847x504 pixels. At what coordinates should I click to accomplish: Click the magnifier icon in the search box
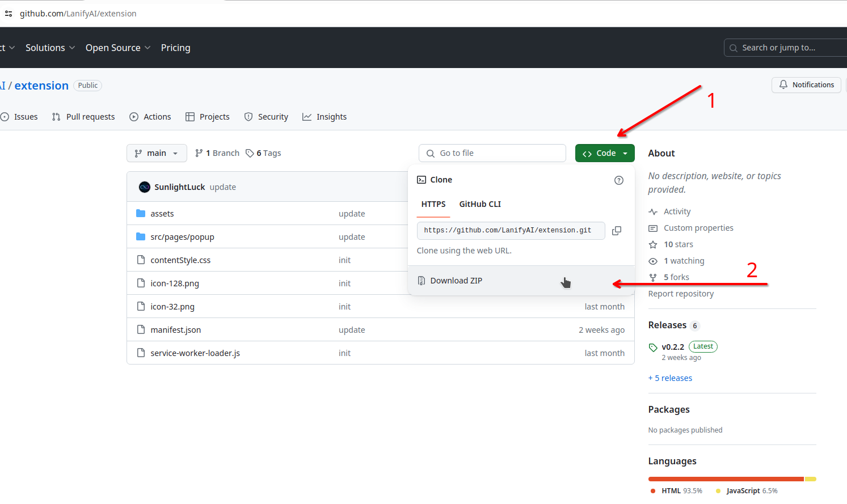pyautogui.click(x=734, y=48)
